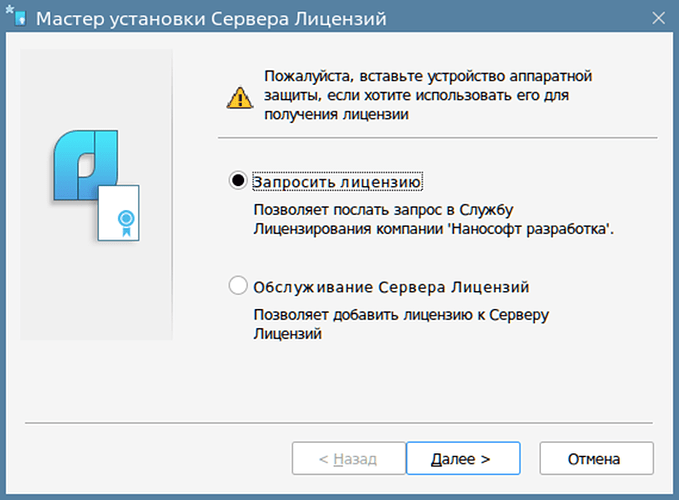The height and width of the screenshot is (500, 679).
Task: Click the blue ribbon badge on certificate
Action: [126, 223]
